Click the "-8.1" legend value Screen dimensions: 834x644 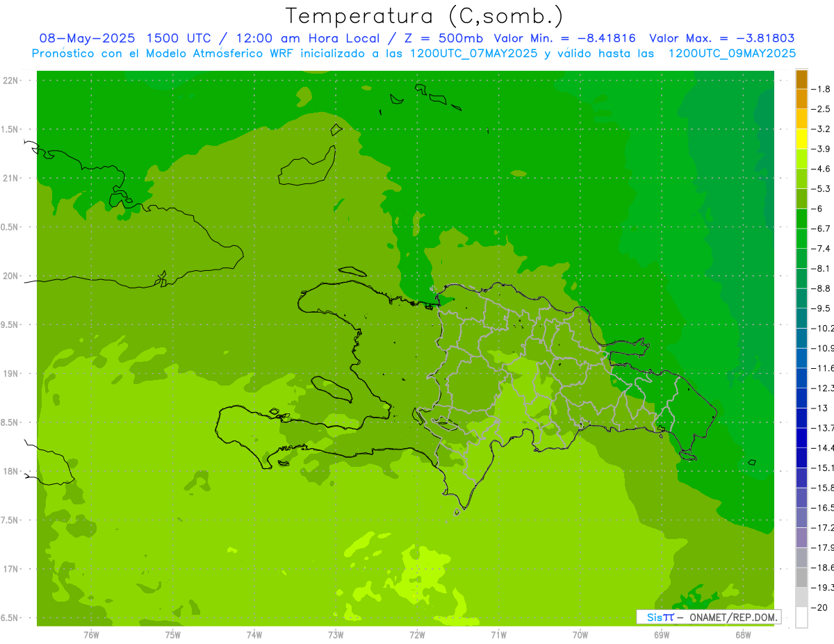tap(822, 268)
